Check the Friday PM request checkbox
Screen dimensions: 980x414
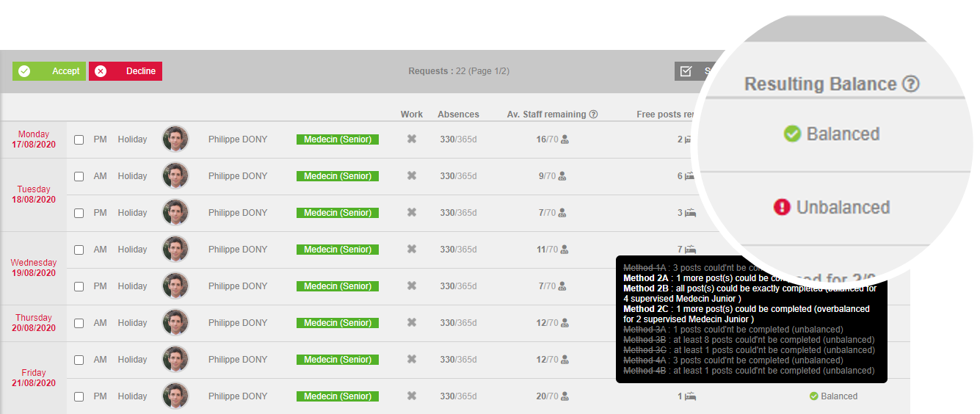point(79,396)
